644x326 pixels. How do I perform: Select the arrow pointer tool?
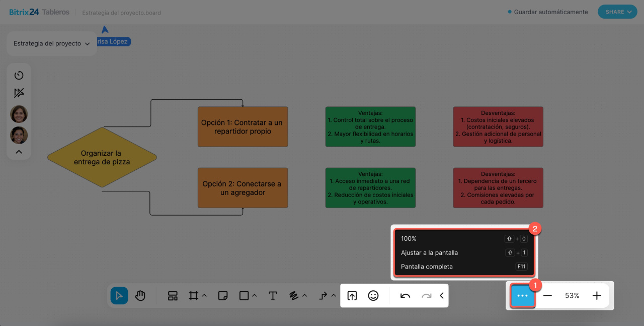(119, 296)
